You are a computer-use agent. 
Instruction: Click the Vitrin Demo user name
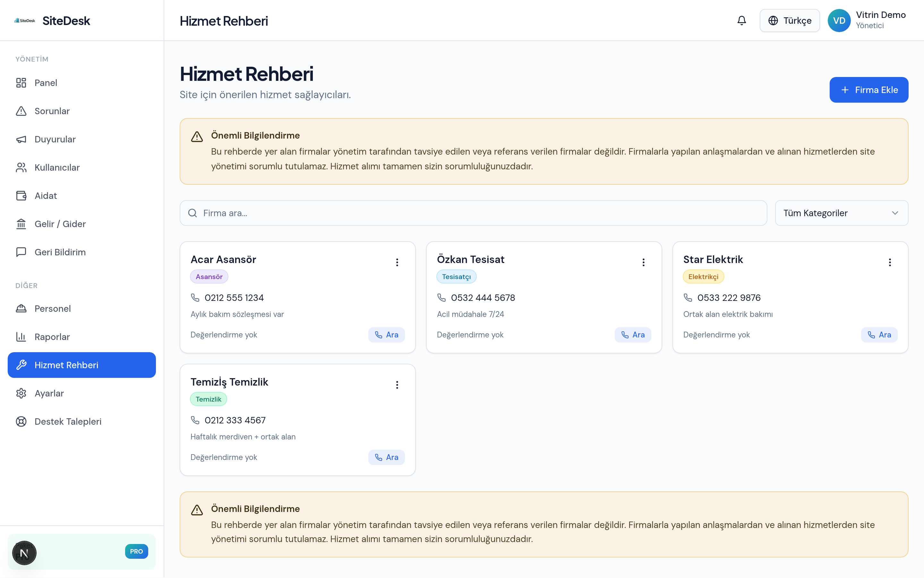click(880, 15)
